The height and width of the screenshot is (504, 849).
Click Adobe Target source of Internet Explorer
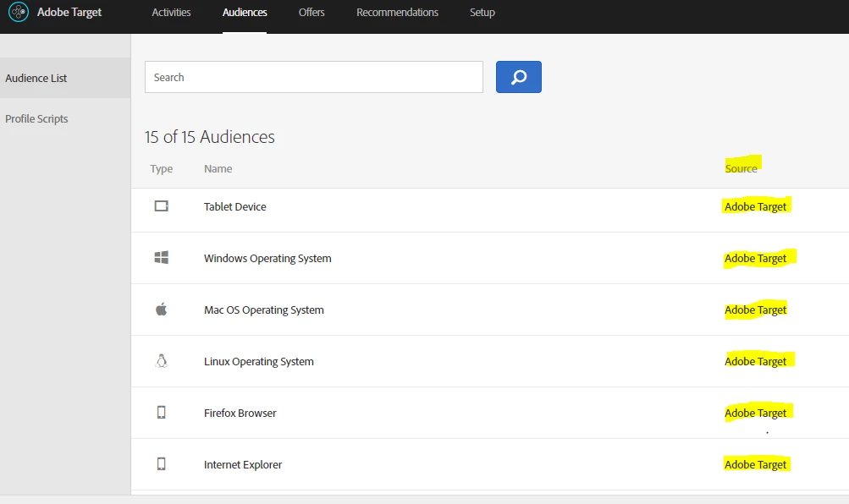pyautogui.click(x=755, y=464)
